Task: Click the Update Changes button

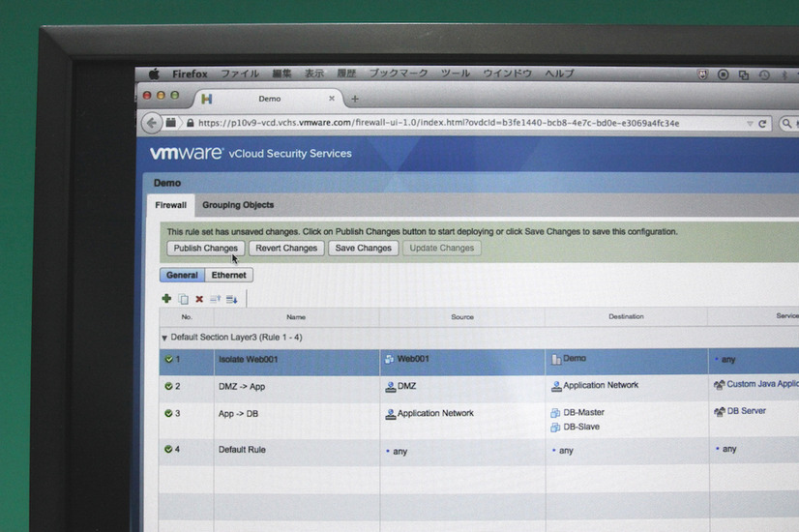Action: pyautogui.click(x=442, y=249)
